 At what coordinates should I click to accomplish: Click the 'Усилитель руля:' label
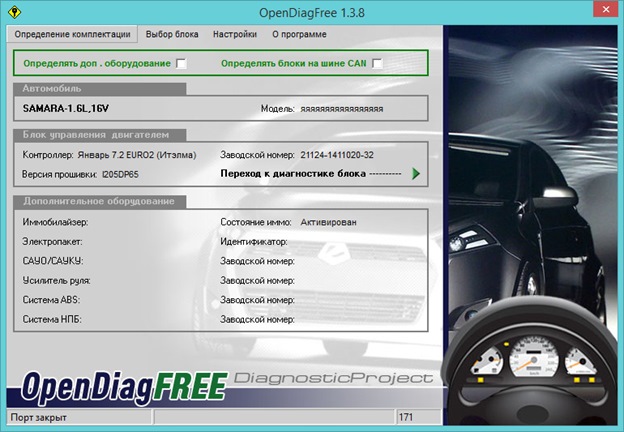[x=56, y=280]
